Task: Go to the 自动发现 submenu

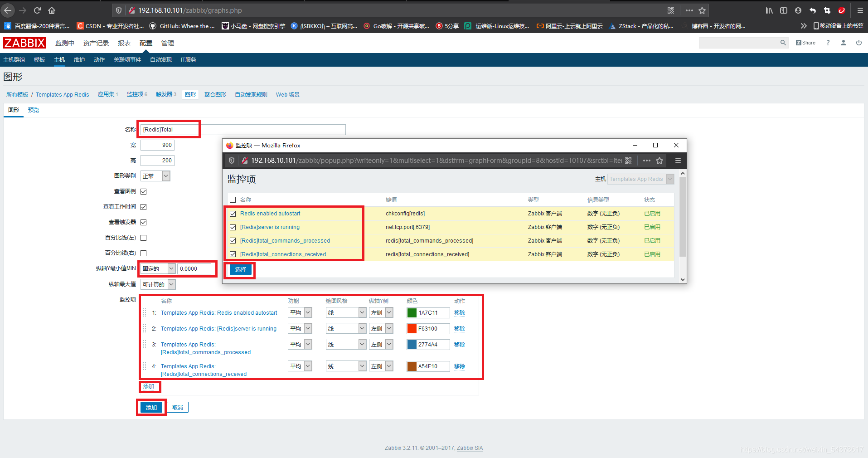Action: (x=161, y=60)
